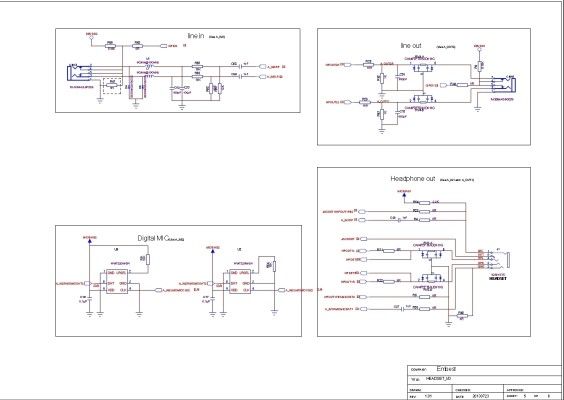Click the date "20130723" in the title block
Image resolution: width=564 pixels, height=400 pixels.
481,396
